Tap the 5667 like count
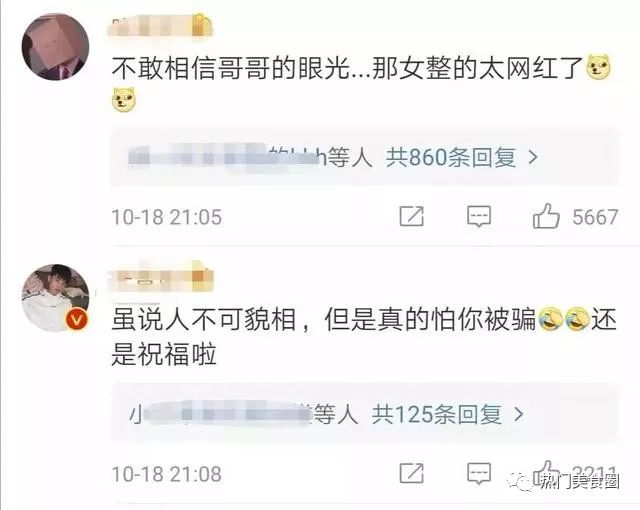 pyautogui.click(x=595, y=217)
